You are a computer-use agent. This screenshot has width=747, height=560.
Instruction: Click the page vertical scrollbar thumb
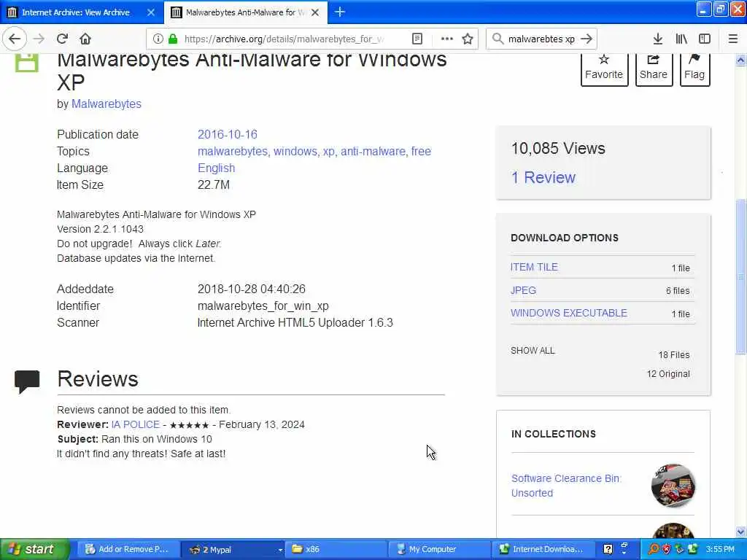740,276
